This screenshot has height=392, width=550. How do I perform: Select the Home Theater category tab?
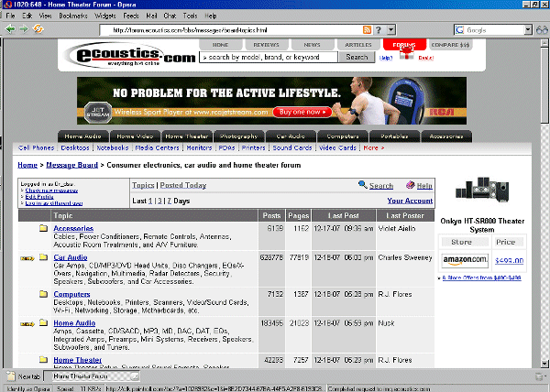[x=187, y=136]
